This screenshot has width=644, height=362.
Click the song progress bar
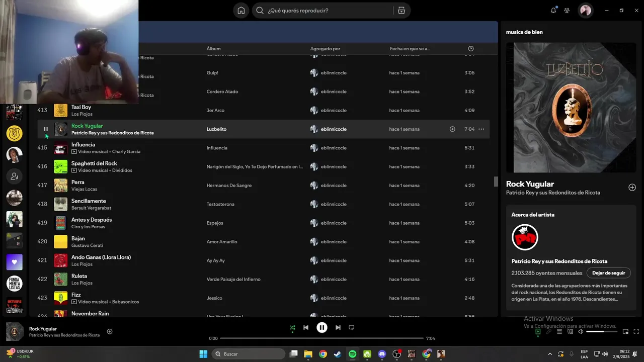click(x=322, y=338)
